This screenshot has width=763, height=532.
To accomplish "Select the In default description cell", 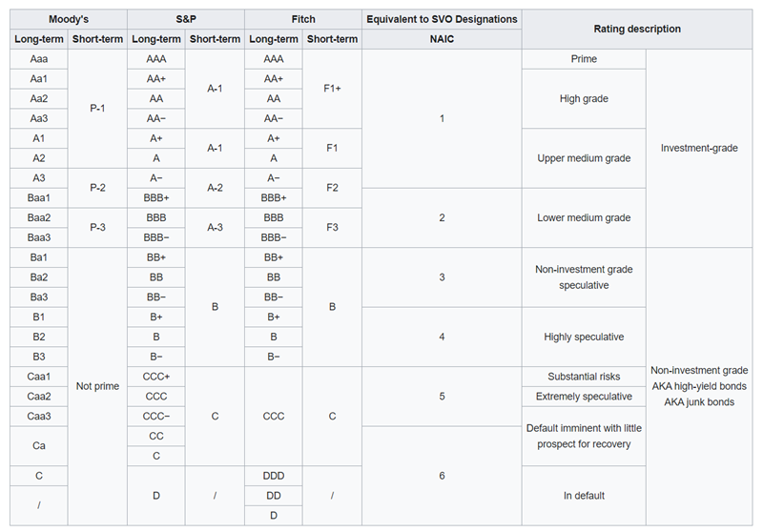I will point(584,496).
